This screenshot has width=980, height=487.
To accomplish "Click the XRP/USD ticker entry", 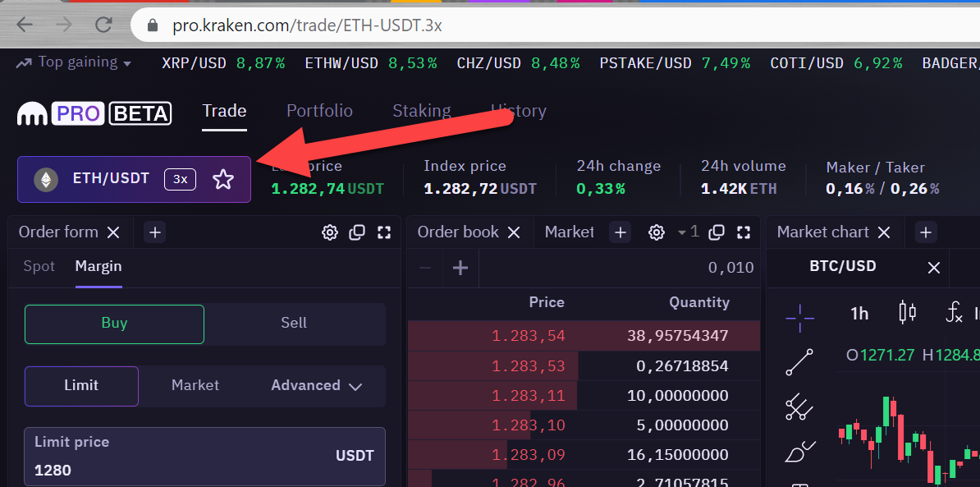I will (x=223, y=63).
